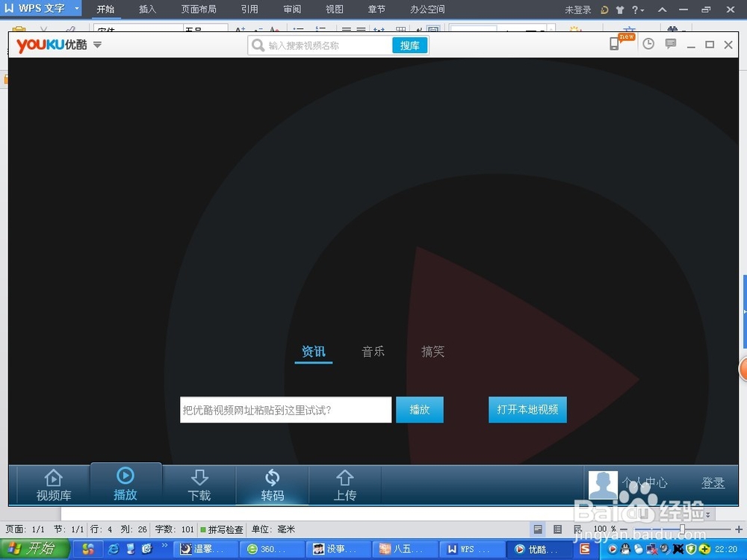Click 单位: 毫米 in the status bar

click(273, 529)
